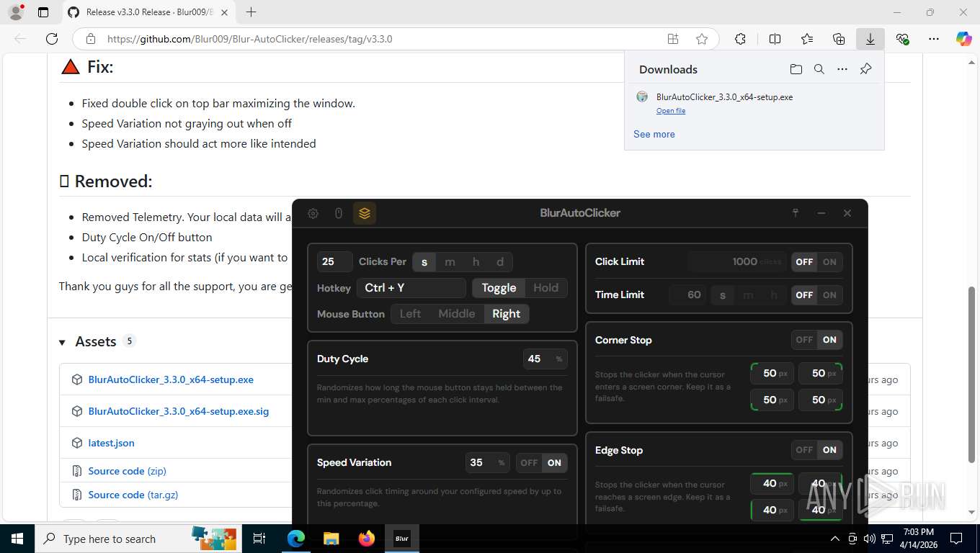Edit the Ctrl + Y hotkey field

411,288
